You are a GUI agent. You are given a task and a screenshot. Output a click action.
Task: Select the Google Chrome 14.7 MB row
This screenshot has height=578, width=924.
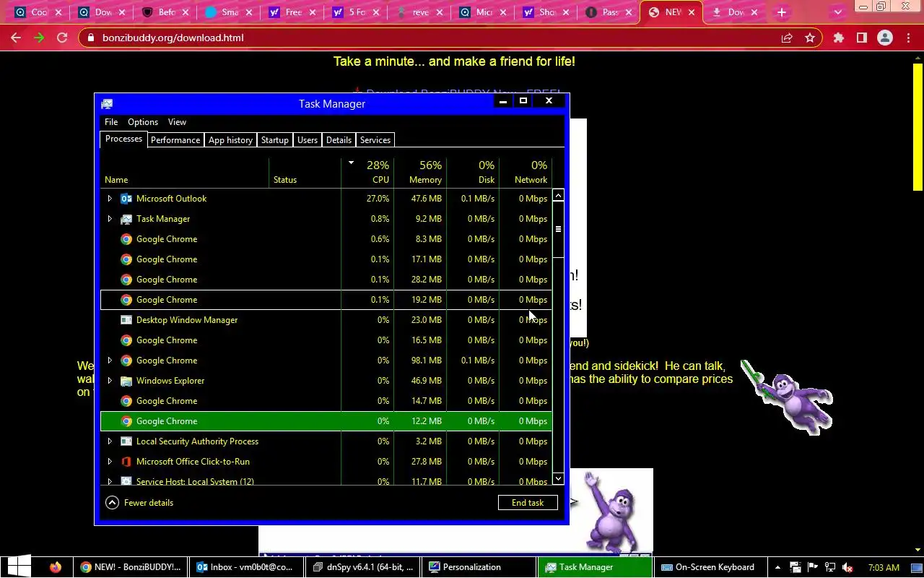[326, 401]
